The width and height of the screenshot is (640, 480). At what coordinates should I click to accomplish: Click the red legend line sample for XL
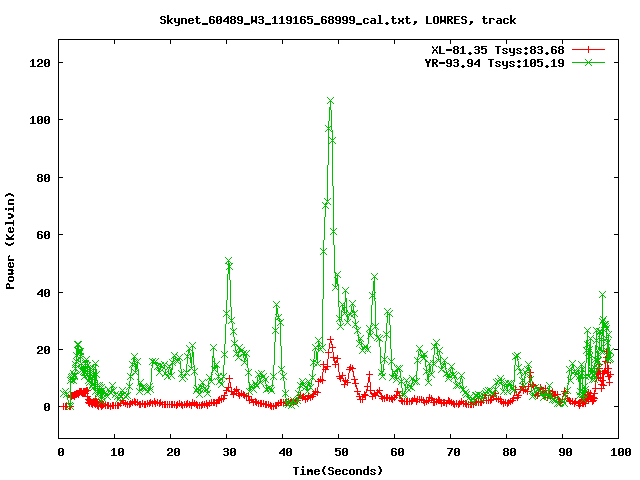click(588, 50)
